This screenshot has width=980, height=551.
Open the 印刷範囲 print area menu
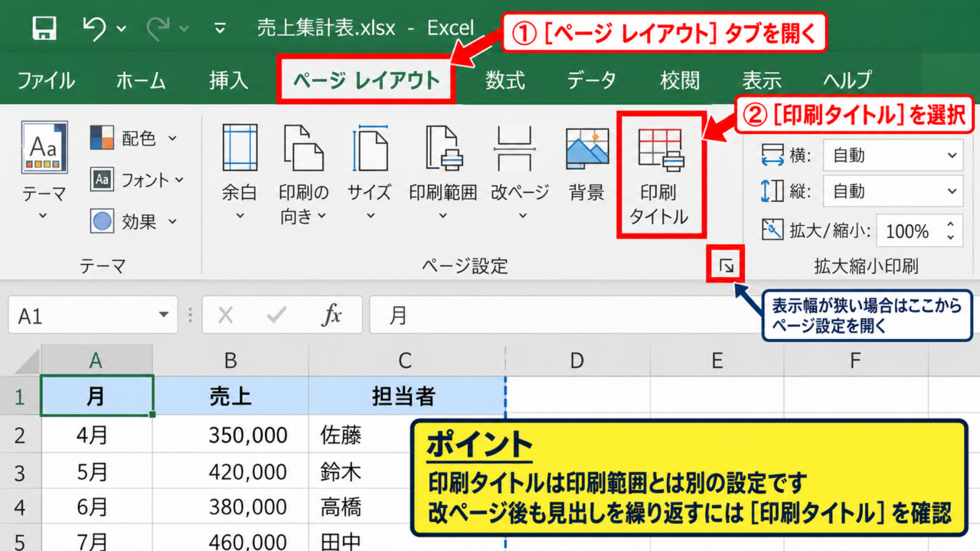(443, 172)
